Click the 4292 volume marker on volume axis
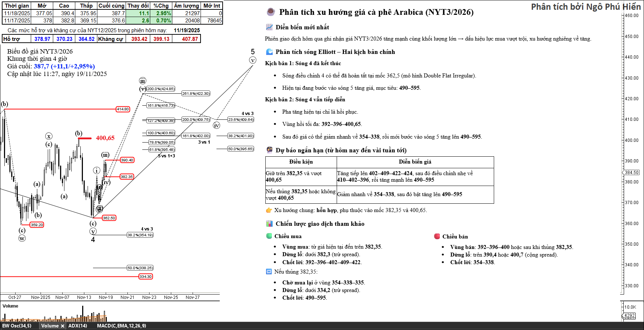 [630, 316]
